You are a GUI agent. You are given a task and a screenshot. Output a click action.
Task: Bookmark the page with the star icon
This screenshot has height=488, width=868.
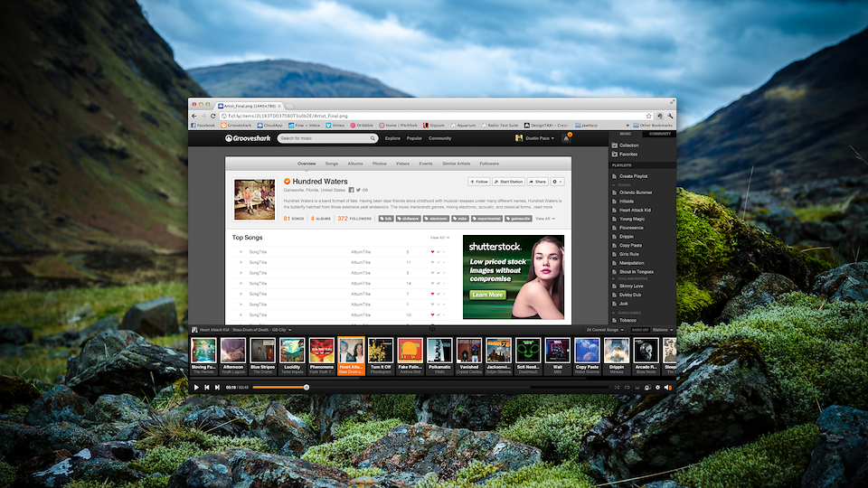[x=648, y=116]
